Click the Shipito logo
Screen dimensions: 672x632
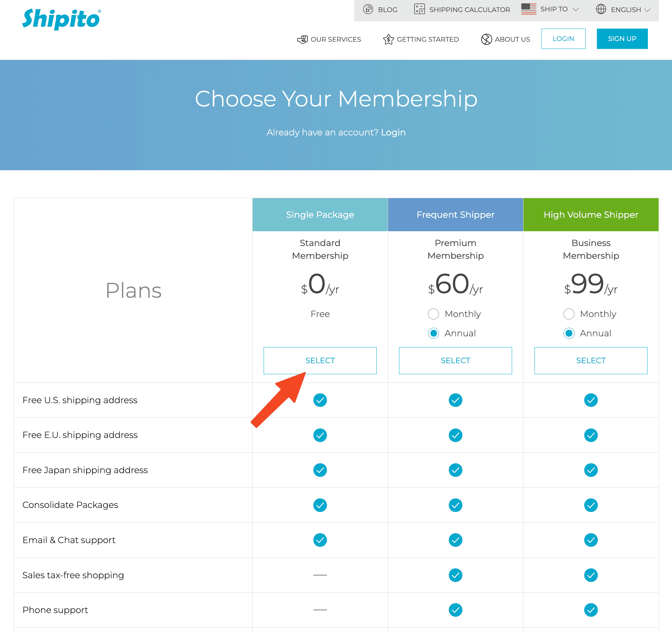pyautogui.click(x=61, y=19)
